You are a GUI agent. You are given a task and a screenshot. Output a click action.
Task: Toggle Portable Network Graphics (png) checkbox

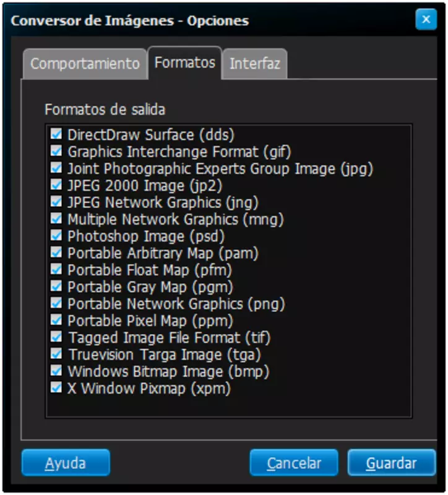point(56,303)
